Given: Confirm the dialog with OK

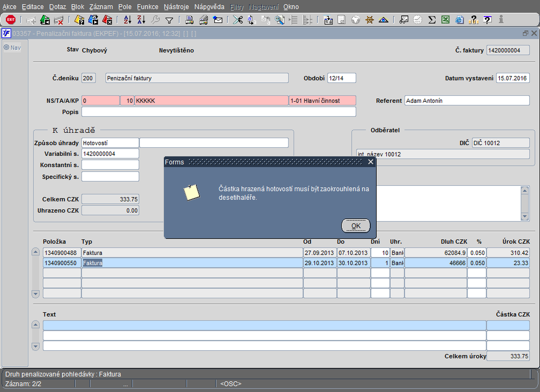Looking at the screenshot, I should click(355, 225).
